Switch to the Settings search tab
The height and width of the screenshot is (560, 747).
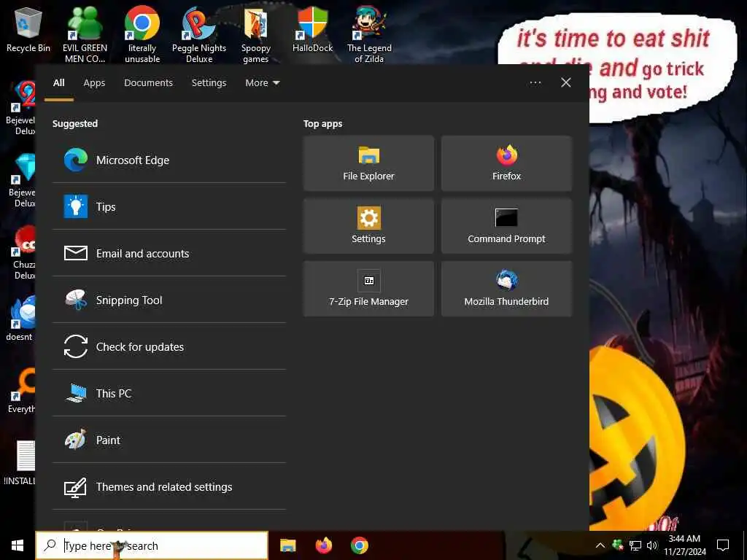(209, 83)
